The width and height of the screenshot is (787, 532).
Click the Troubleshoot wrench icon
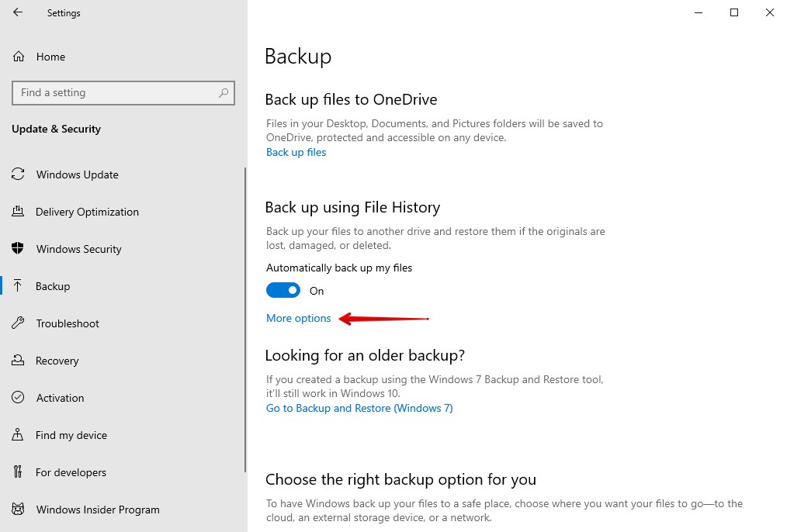(x=18, y=323)
